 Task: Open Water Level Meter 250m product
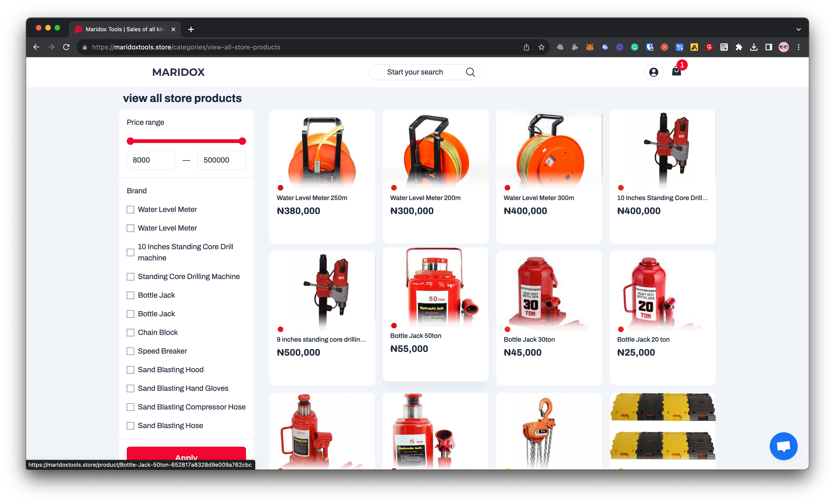pyautogui.click(x=322, y=176)
